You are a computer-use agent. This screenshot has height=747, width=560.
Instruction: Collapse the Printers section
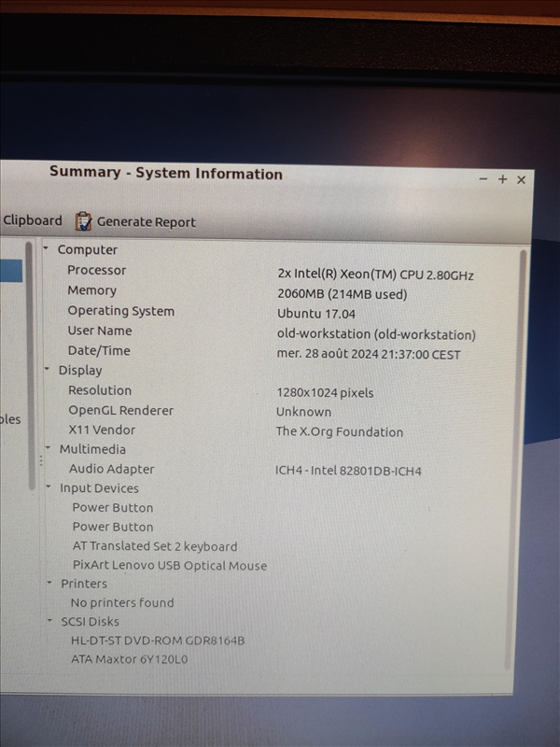50,583
